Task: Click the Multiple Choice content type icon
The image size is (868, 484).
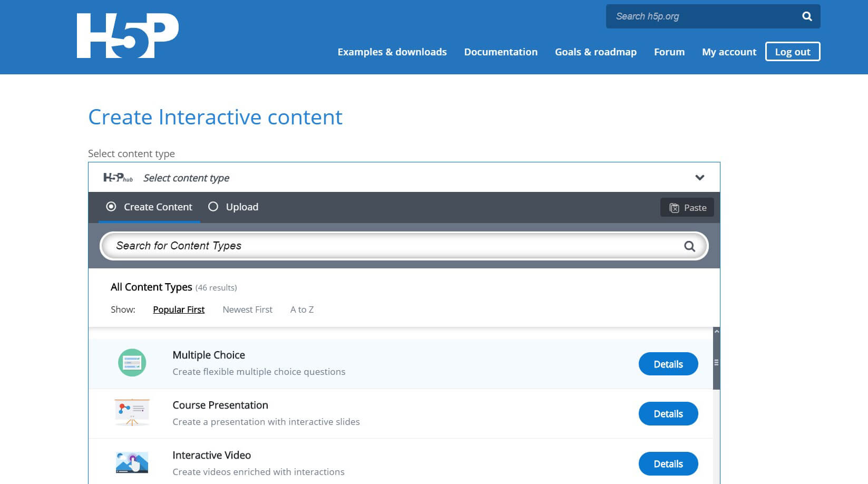Action: coord(132,363)
